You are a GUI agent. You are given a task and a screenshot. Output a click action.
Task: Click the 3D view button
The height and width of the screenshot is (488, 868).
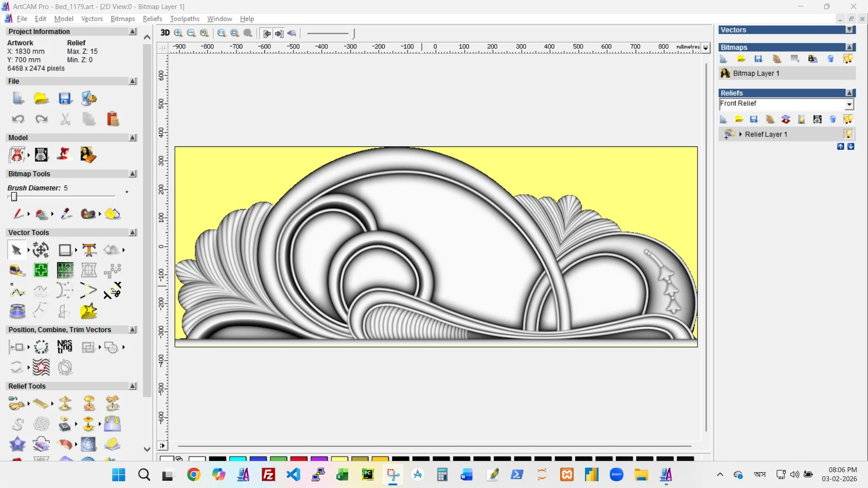[x=165, y=33]
